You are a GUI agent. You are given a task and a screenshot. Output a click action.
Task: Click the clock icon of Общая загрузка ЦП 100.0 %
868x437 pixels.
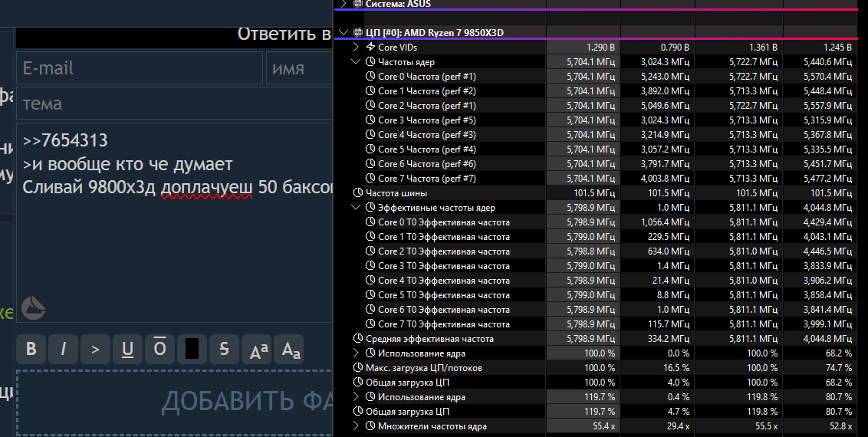[358, 382]
